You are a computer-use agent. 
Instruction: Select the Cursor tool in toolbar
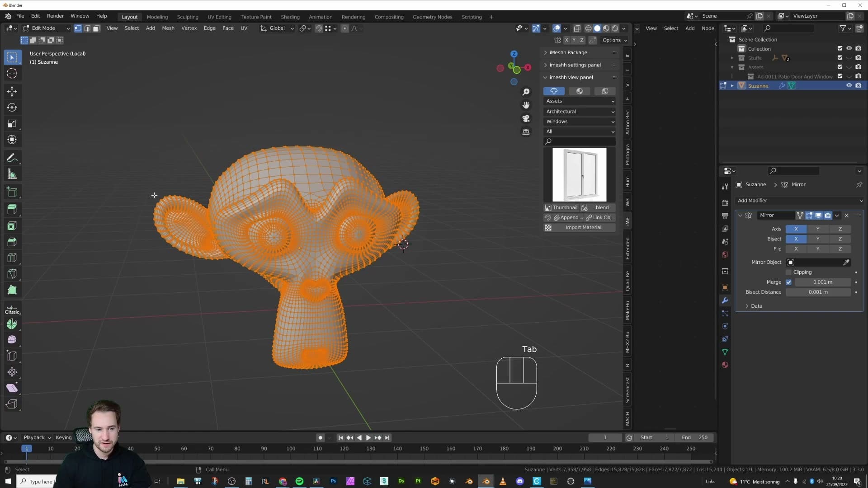12,73
